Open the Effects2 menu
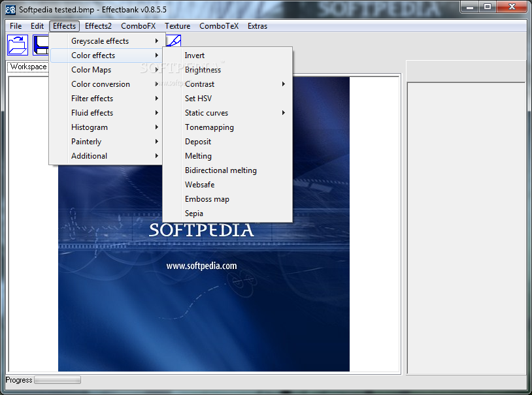Screen dimensions: 532x395 click(x=98, y=26)
